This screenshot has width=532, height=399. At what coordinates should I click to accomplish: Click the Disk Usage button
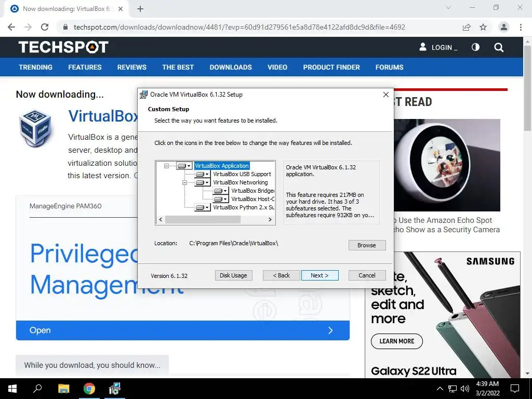(233, 275)
